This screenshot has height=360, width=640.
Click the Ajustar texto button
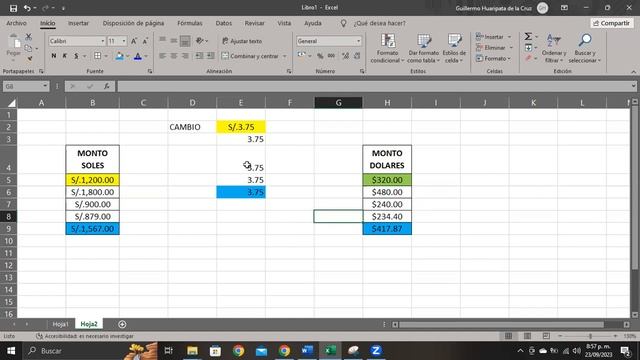tap(242, 41)
